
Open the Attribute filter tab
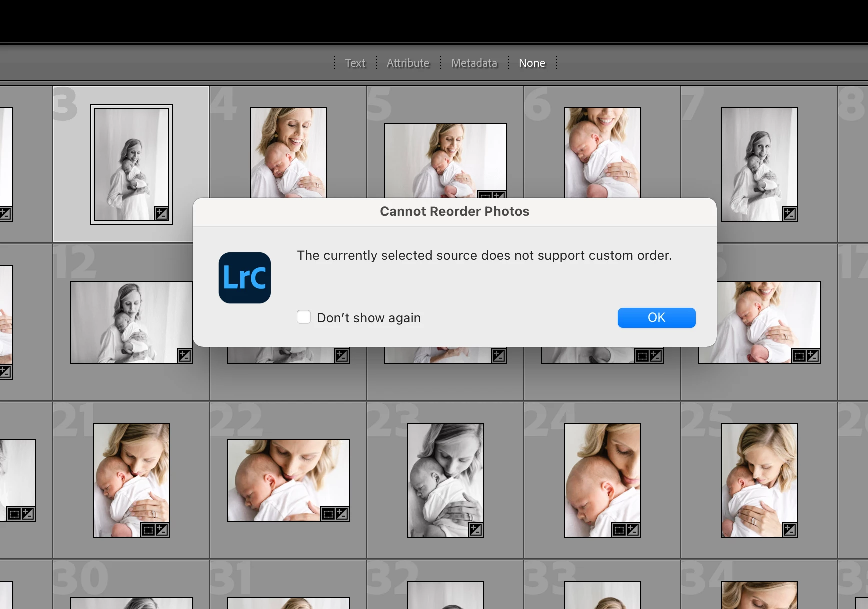(408, 63)
